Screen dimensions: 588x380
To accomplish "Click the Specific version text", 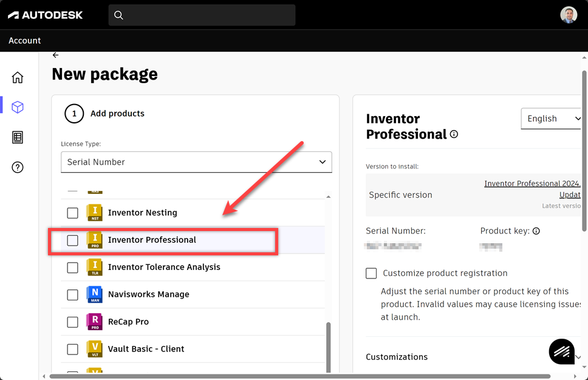I will pos(400,195).
